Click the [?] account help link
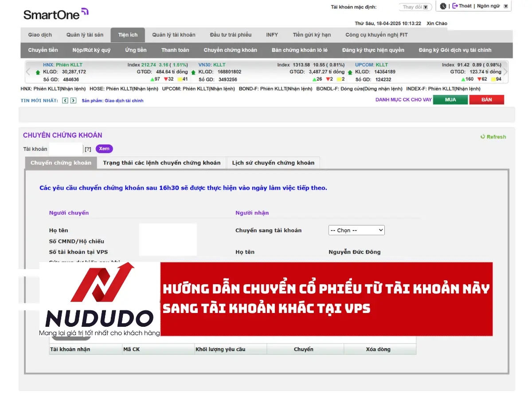The image size is (532, 399). coord(88,149)
